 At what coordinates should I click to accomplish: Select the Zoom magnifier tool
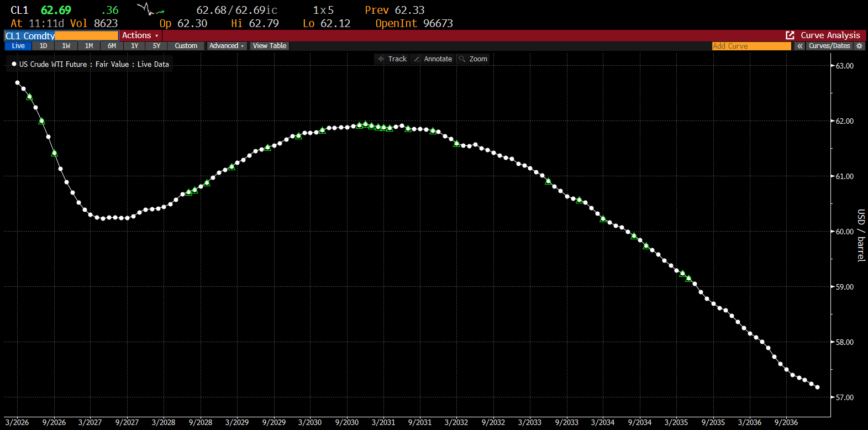coord(473,59)
